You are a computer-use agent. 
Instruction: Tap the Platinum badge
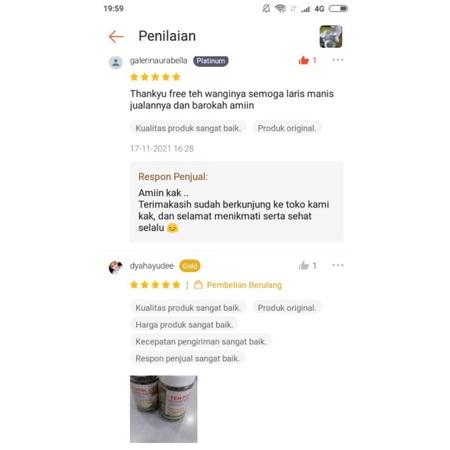coord(211,61)
